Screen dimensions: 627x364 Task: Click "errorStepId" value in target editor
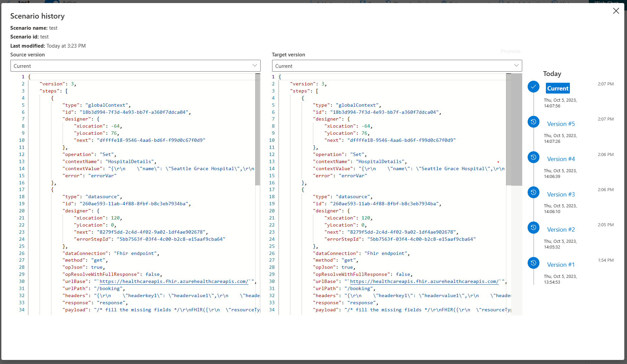pos(421,239)
